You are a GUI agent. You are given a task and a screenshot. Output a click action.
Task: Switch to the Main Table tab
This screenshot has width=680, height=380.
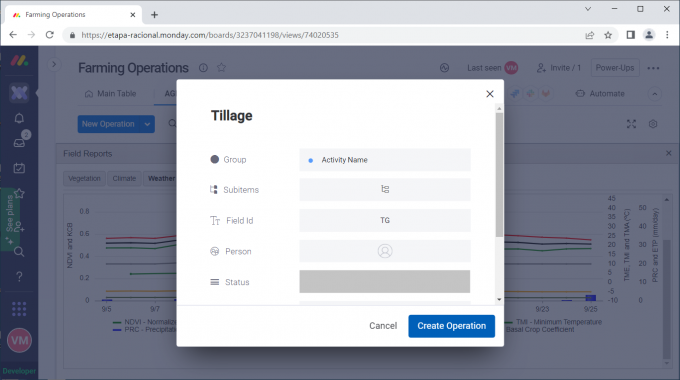110,94
